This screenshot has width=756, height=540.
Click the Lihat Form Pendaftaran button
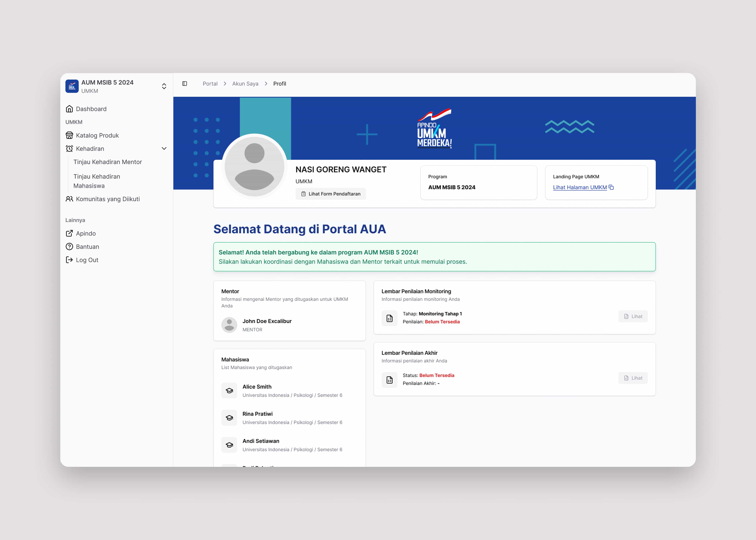coord(331,194)
